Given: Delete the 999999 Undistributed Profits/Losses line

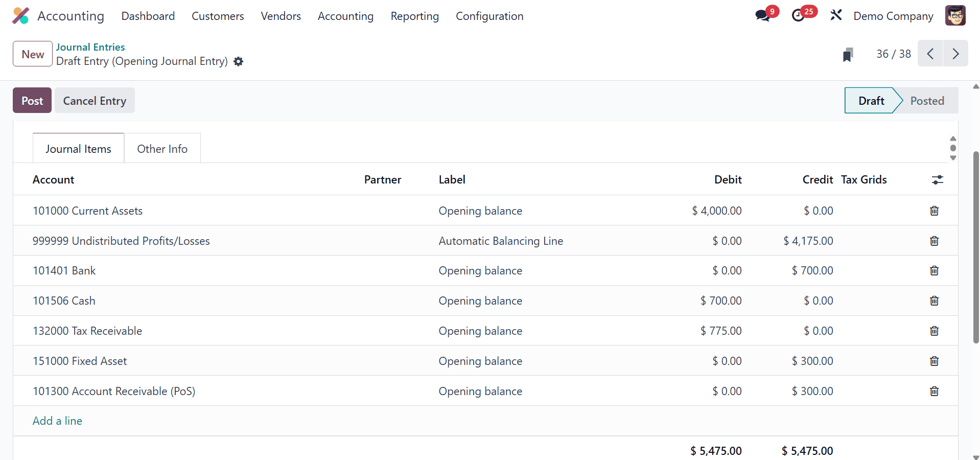Looking at the screenshot, I should pyautogui.click(x=934, y=241).
